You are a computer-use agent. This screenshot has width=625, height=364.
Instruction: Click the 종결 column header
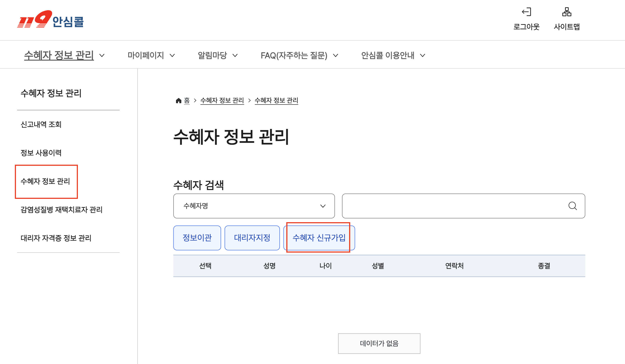(544, 266)
